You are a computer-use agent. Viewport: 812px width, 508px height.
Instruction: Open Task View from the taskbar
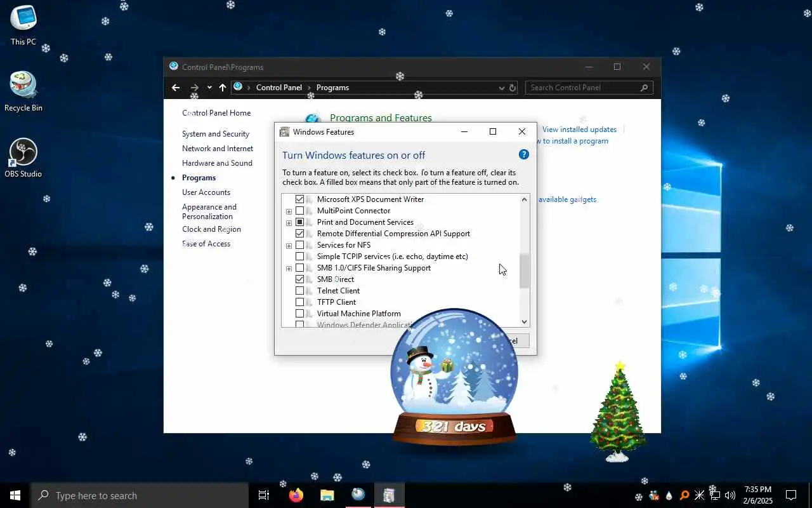(264, 495)
